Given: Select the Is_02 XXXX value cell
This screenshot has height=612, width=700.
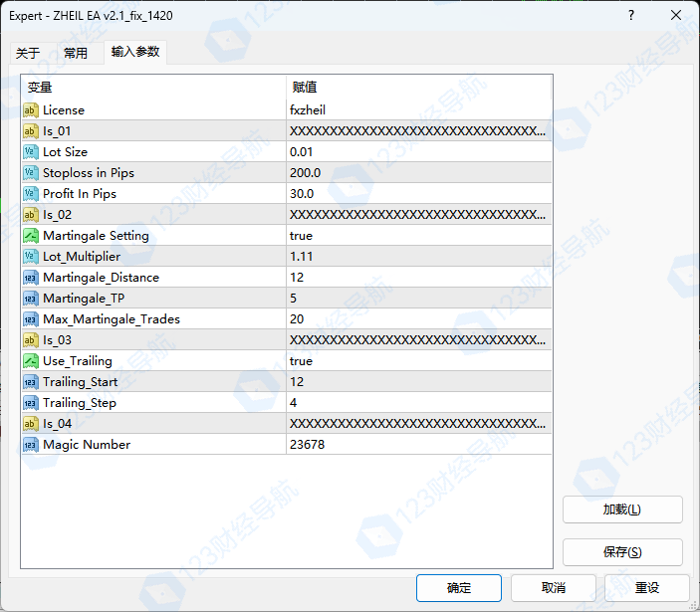Looking at the screenshot, I should (419, 215).
